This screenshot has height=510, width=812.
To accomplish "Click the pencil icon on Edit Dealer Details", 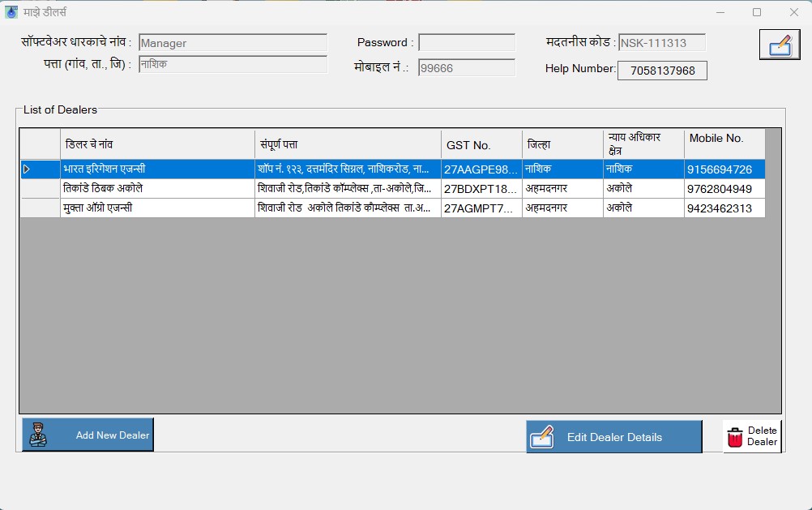I will click(541, 437).
